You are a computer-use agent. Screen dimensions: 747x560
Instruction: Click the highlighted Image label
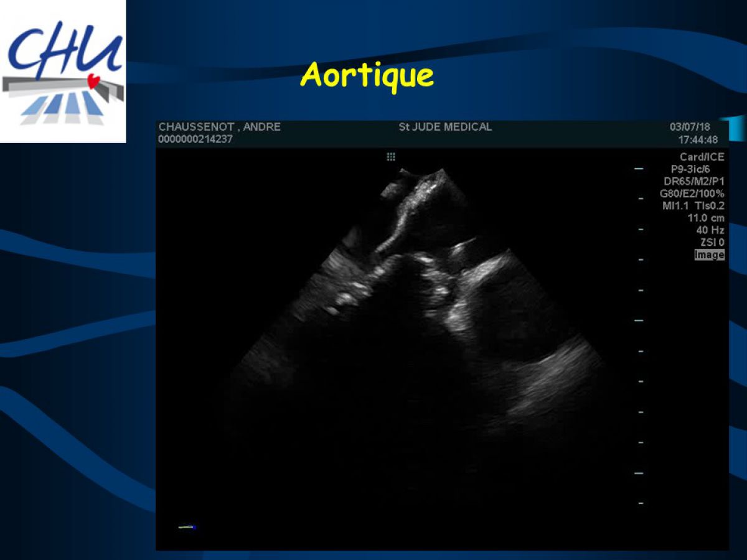tap(710, 255)
